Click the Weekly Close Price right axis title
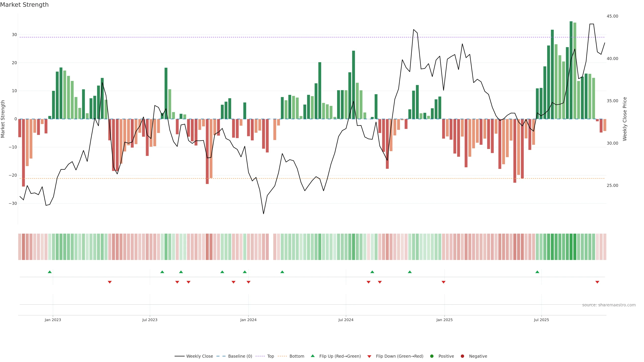The image size is (644, 362). (x=625, y=119)
